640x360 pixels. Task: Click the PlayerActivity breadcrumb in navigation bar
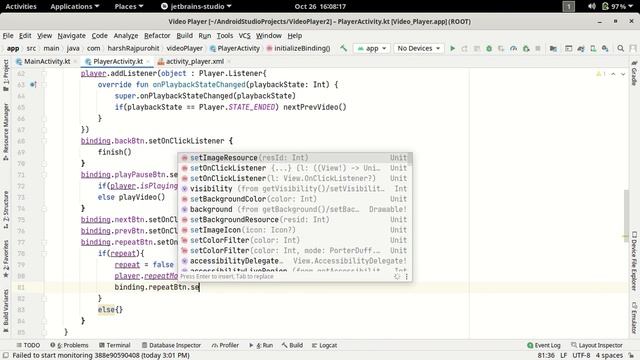click(x=235, y=48)
